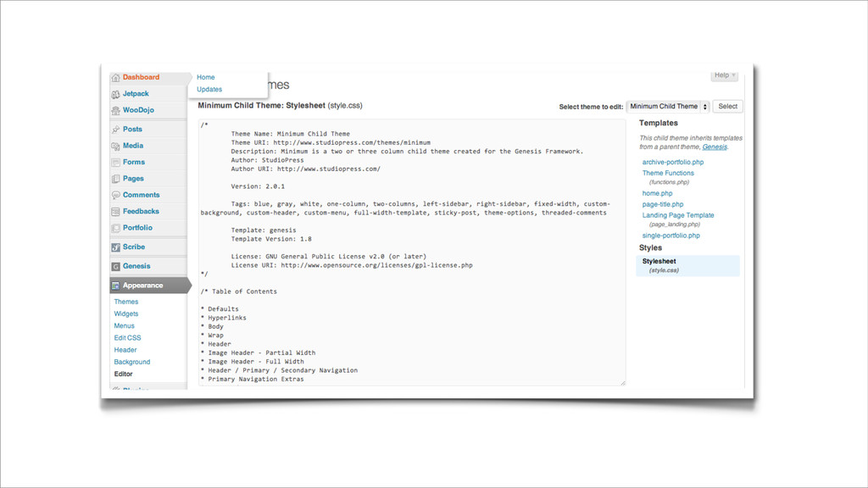Screen dimensions: 868x488
Task: Open the Minimum Child Theme dropdown
Action: pyautogui.click(x=668, y=106)
